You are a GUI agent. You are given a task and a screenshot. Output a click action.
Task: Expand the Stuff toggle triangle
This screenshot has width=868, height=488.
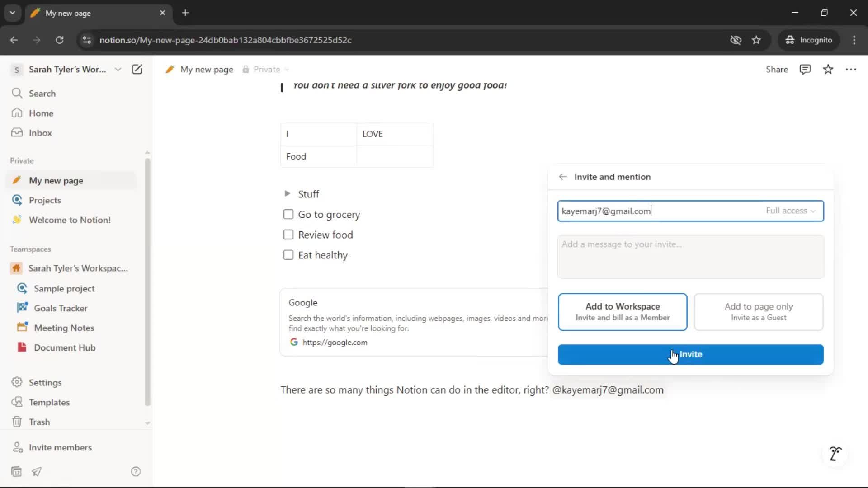[x=287, y=194]
